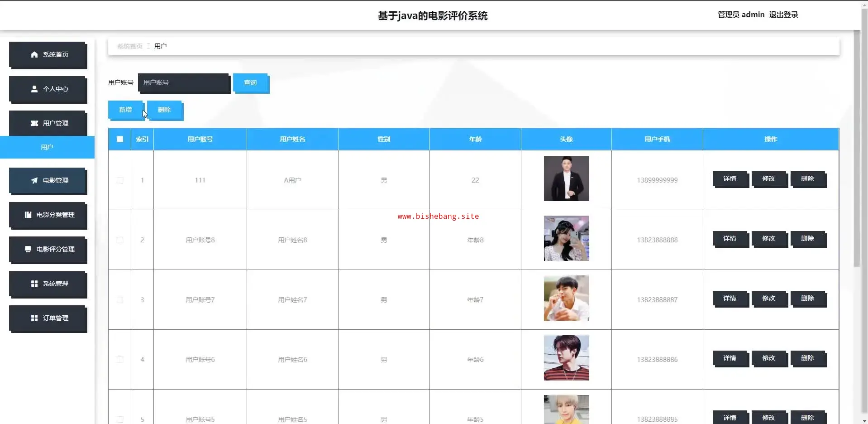Viewport: 868px width, 424px height.
Task: Focus the 用户账号 search input field
Action: coord(184,83)
